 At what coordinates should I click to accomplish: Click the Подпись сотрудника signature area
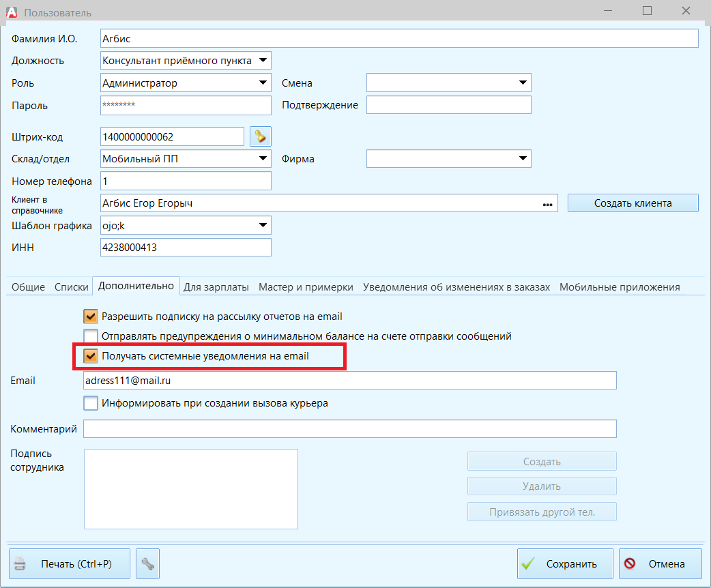(191, 488)
